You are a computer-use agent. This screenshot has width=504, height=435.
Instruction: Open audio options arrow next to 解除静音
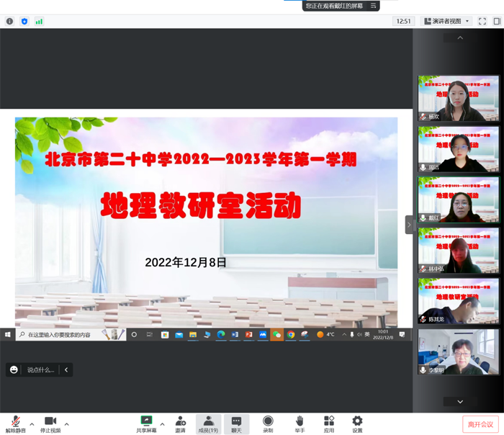tap(32, 424)
